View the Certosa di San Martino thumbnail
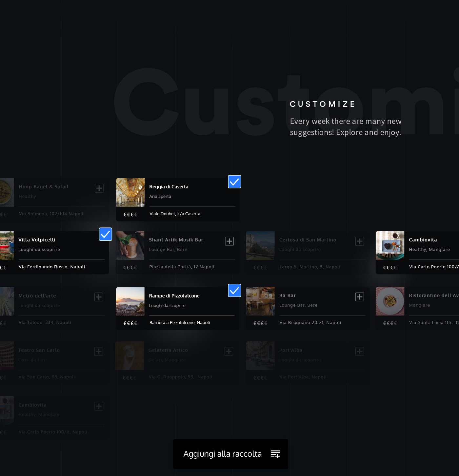The image size is (459, 476). [260, 245]
